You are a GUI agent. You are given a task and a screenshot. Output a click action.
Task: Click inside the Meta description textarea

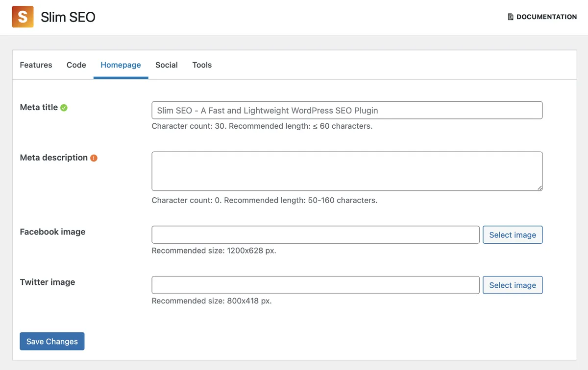coord(347,171)
